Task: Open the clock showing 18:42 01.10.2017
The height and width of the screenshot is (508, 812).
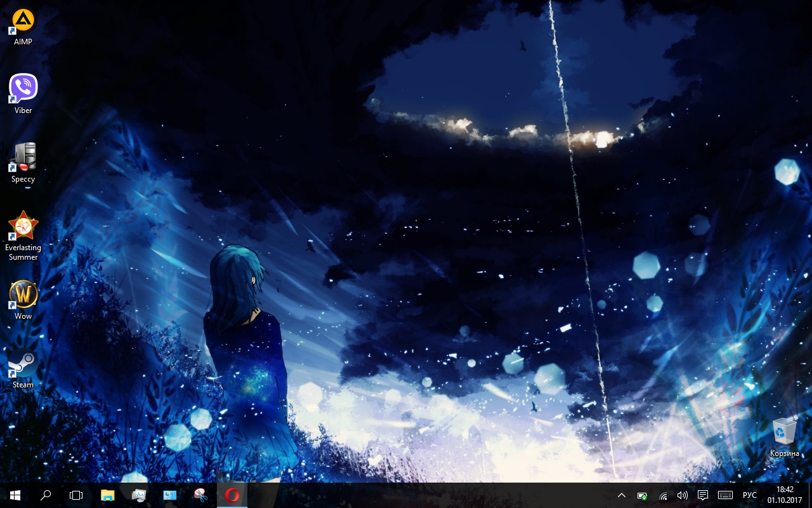Action: tap(785, 495)
